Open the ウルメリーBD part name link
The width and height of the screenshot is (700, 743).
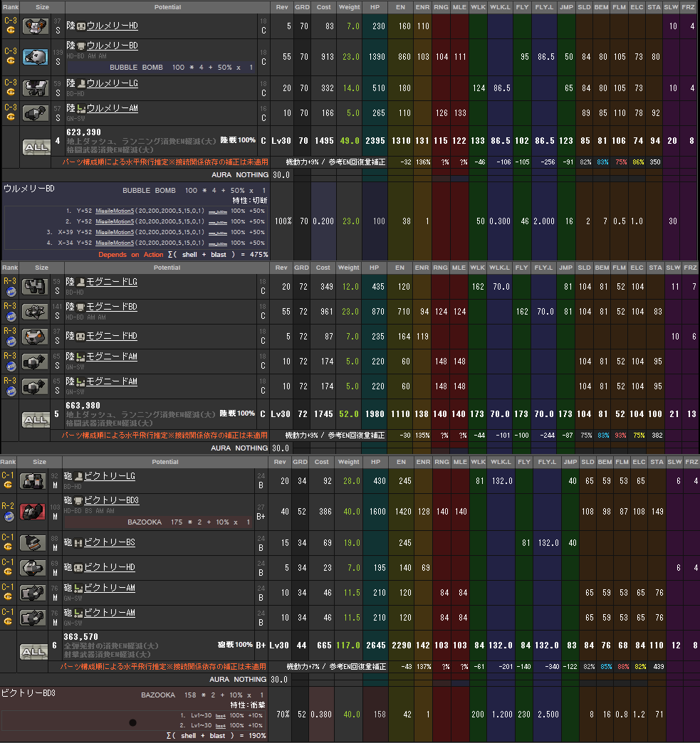[x=112, y=46]
